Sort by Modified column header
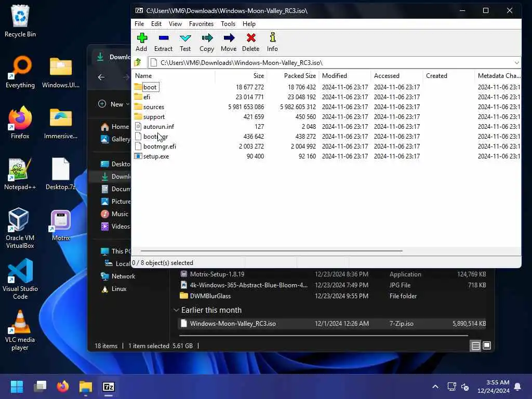 coord(345,76)
